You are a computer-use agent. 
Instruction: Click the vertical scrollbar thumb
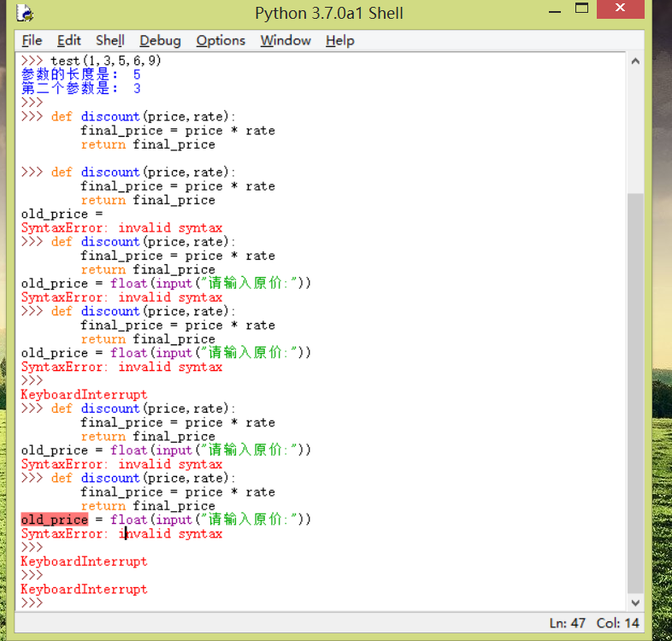coord(635,391)
